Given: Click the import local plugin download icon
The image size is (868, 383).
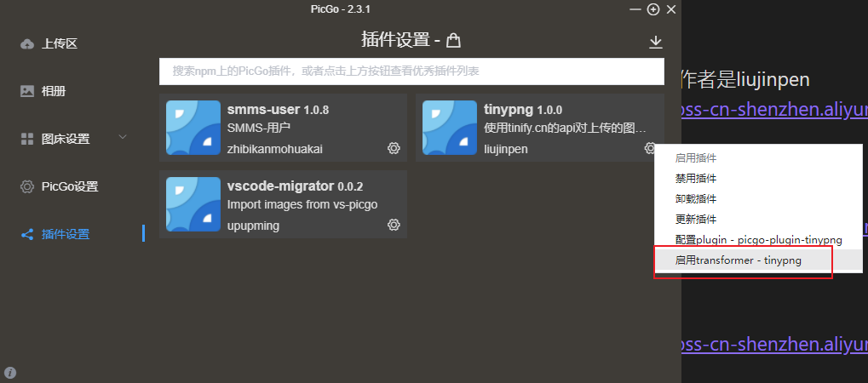Looking at the screenshot, I should (x=655, y=42).
